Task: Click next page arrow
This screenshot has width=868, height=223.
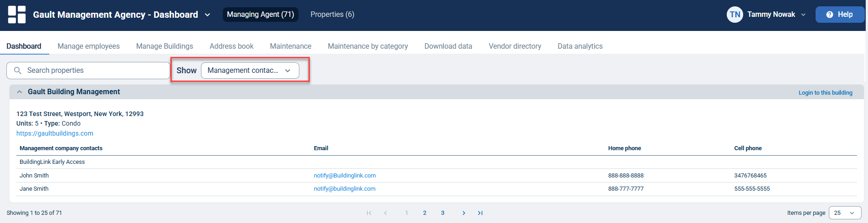Action: pyautogui.click(x=463, y=213)
